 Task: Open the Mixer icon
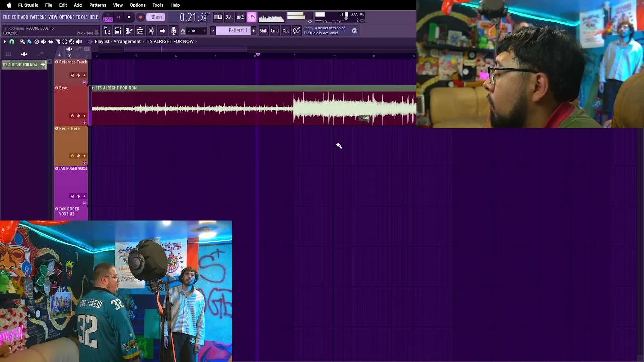click(151, 31)
